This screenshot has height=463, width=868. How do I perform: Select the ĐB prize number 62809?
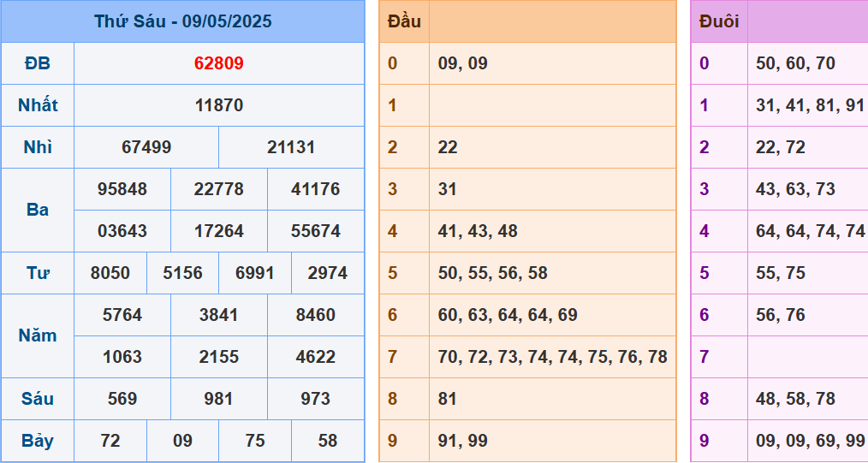(x=218, y=63)
